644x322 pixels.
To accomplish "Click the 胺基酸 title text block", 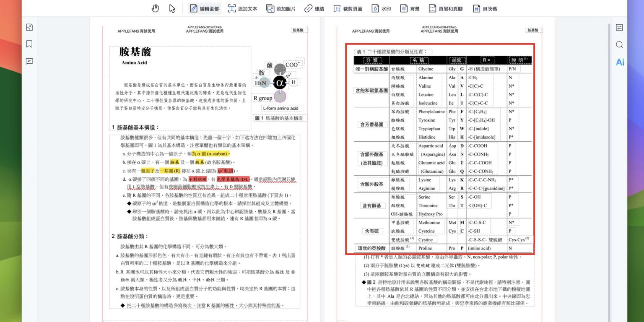I will click(x=135, y=52).
